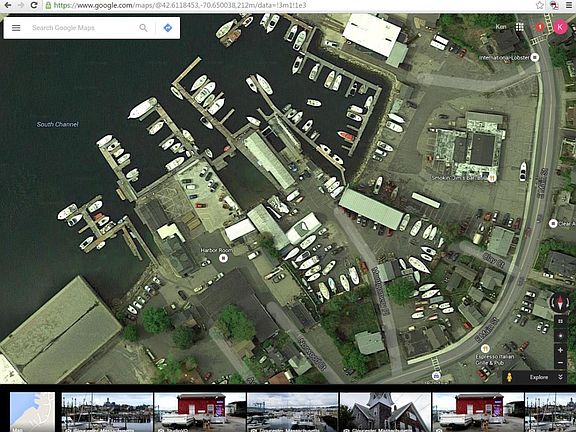Image resolution: width=576 pixels, height=432 pixels.
Task: Rotate the view using the compass's right arrow
Action: click(568, 303)
